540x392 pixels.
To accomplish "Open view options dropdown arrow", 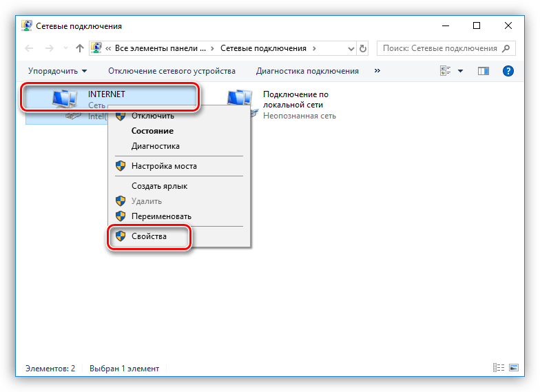I will click(460, 71).
